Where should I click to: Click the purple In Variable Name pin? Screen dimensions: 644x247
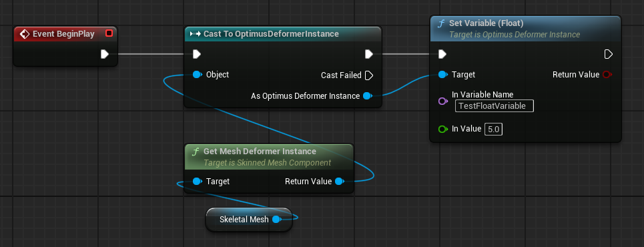[x=442, y=101]
